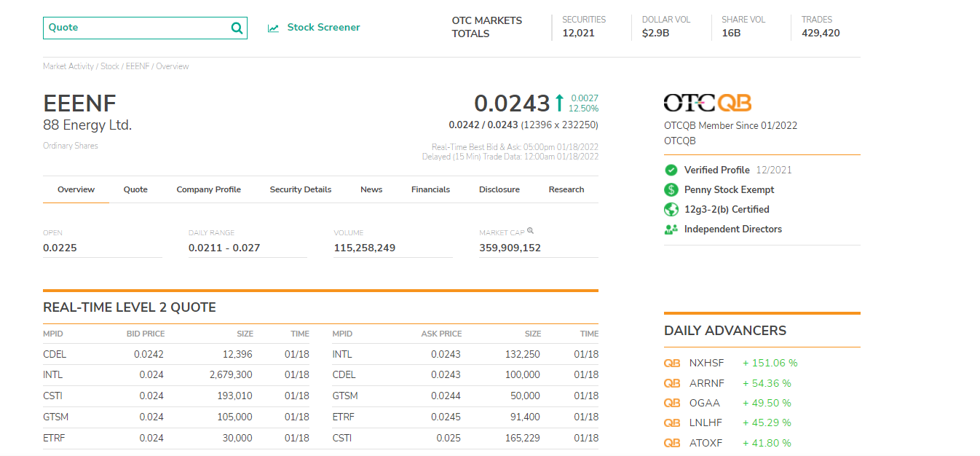Click the GTSM bid size 105,000

point(235,417)
